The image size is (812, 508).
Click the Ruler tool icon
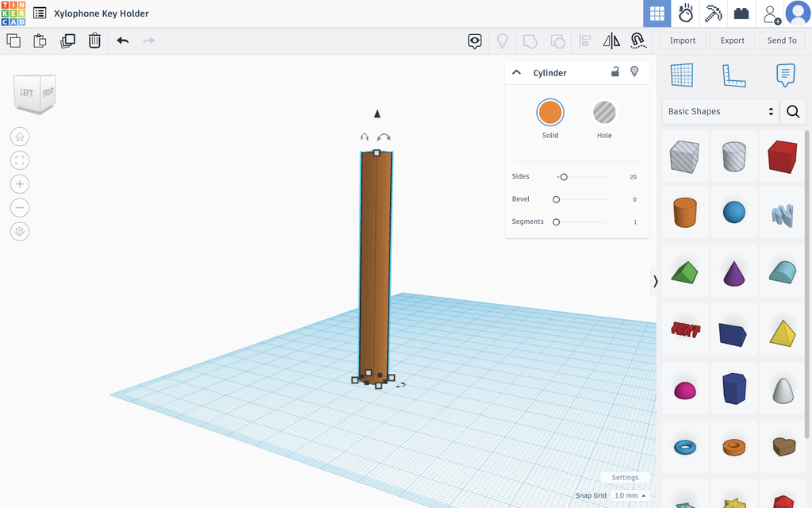point(733,75)
